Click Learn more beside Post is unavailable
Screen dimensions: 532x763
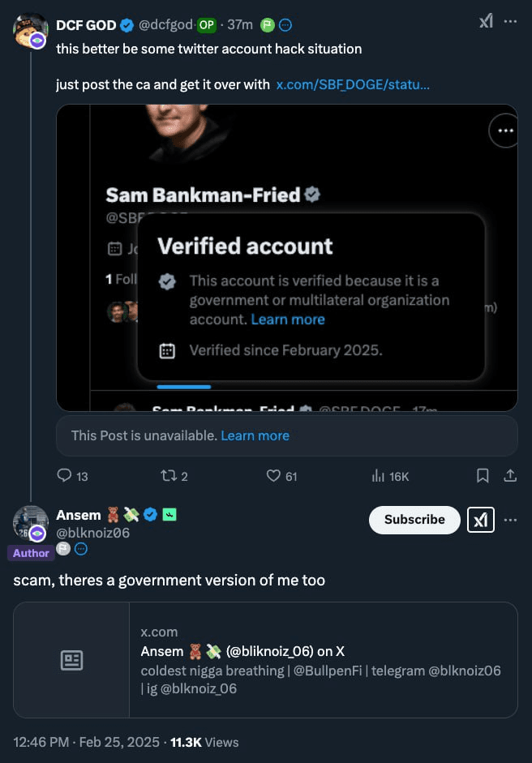click(255, 435)
